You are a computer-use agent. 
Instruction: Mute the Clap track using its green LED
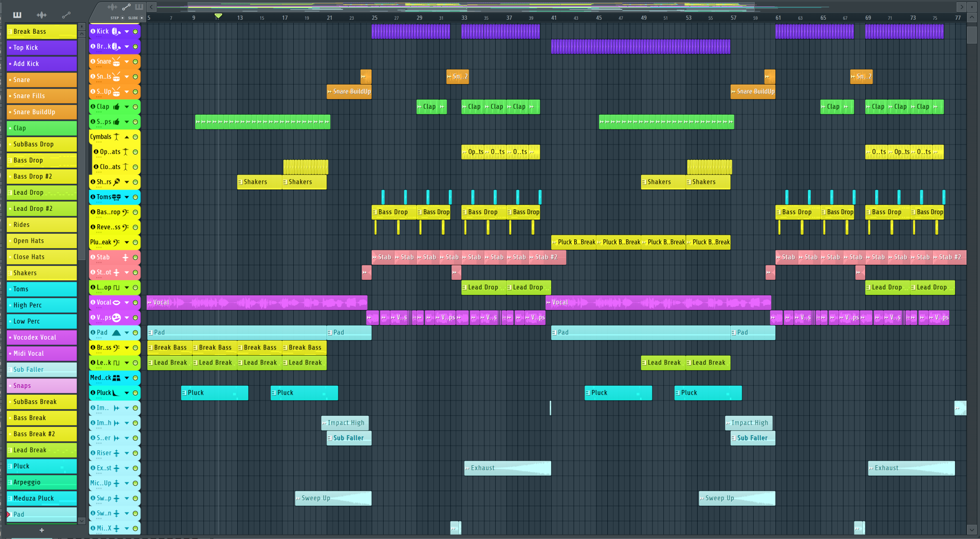[135, 106]
